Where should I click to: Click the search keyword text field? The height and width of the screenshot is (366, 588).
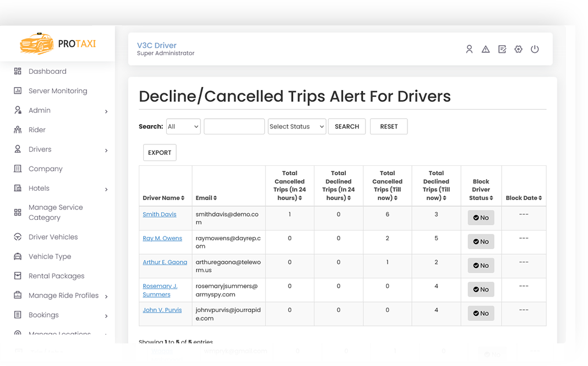tap(235, 127)
